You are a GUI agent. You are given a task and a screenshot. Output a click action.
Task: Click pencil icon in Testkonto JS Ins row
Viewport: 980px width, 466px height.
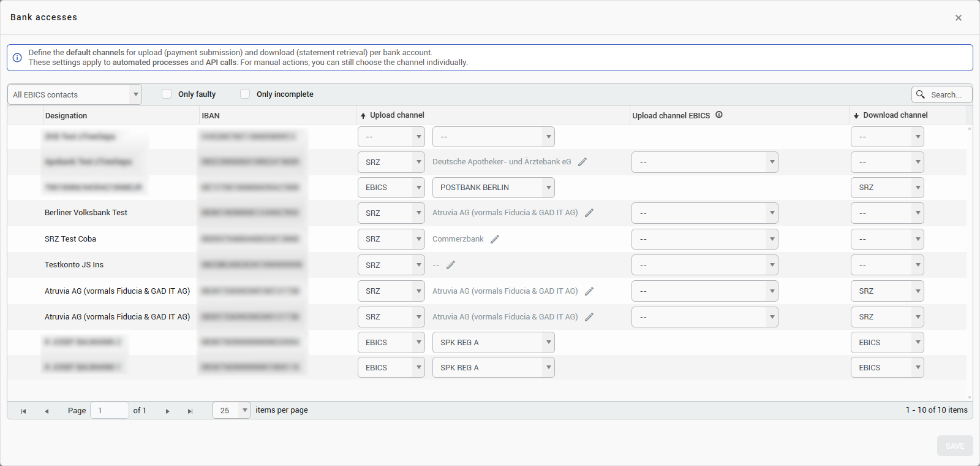pyautogui.click(x=451, y=265)
